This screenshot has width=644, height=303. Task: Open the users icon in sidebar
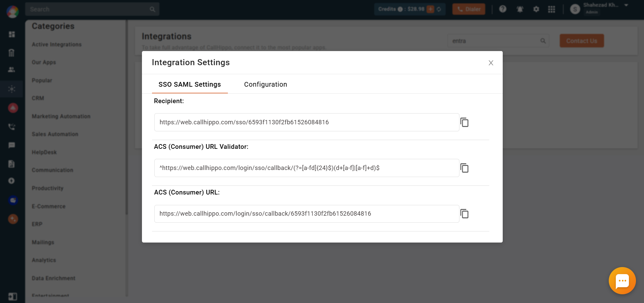coord(12,70)
